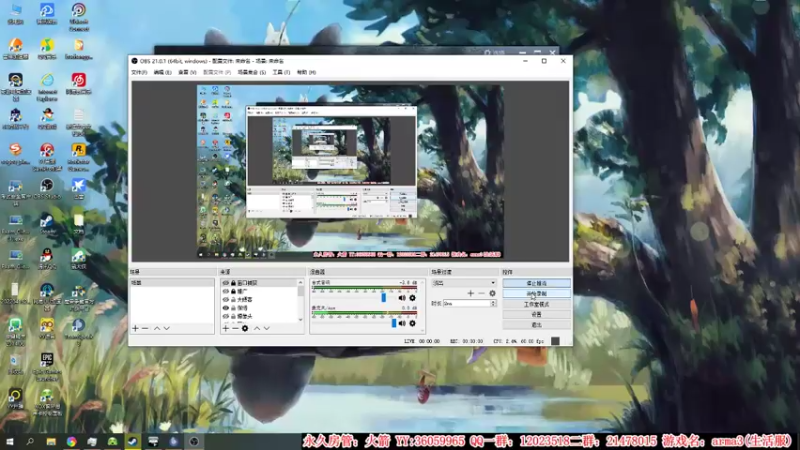Toggle visibility eye of 窗口捕获 source

[x=226, y=283]
